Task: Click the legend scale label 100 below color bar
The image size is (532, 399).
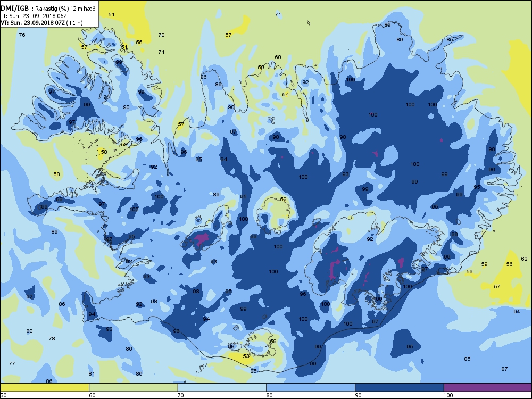Action: 448,395
